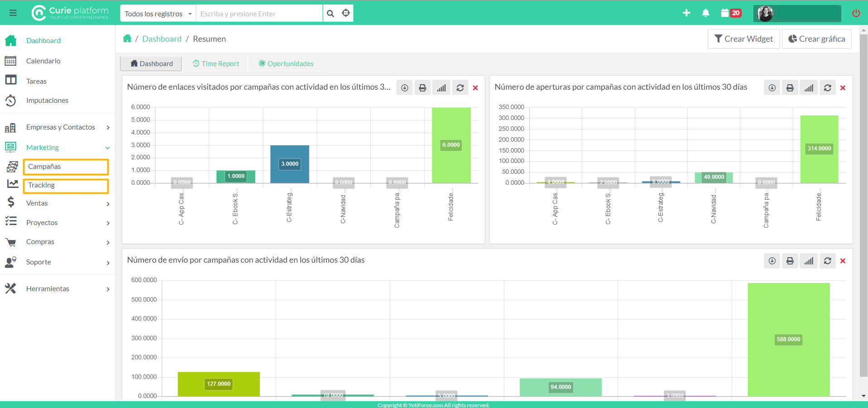The image size is (868, 408).
Task: Refresh the envío por campañas widget
Action: [827, 261]
